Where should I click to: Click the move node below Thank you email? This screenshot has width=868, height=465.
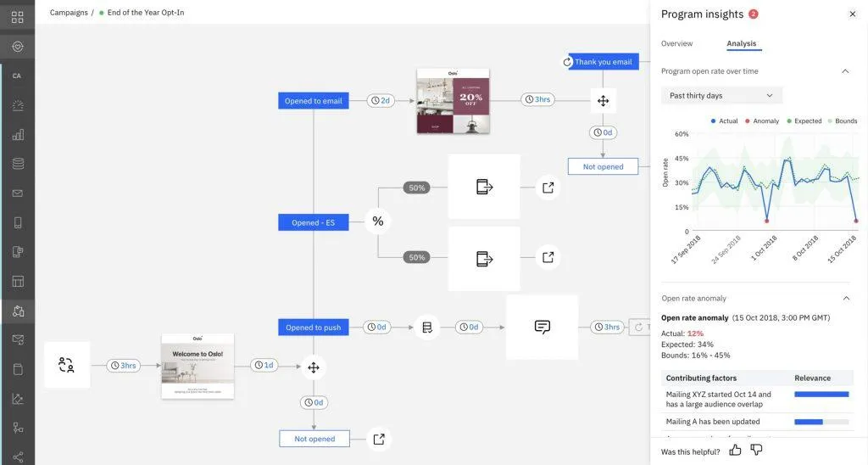tap(603, 101)
